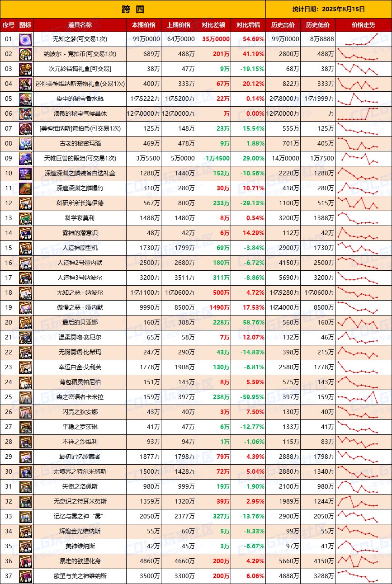This screenshot has width=392, height=584.
Task: Click the icon for 无知之梦 in row 01
Action: [x=25, y=39]
